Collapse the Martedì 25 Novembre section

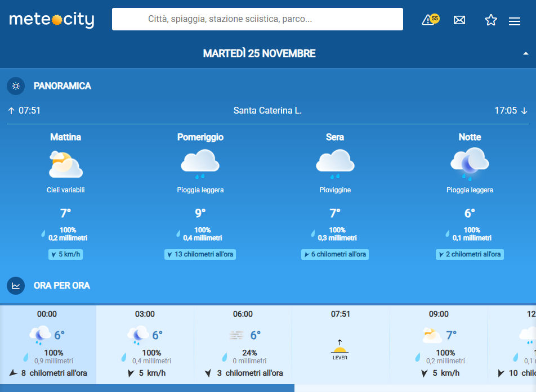tap(525, 53)
